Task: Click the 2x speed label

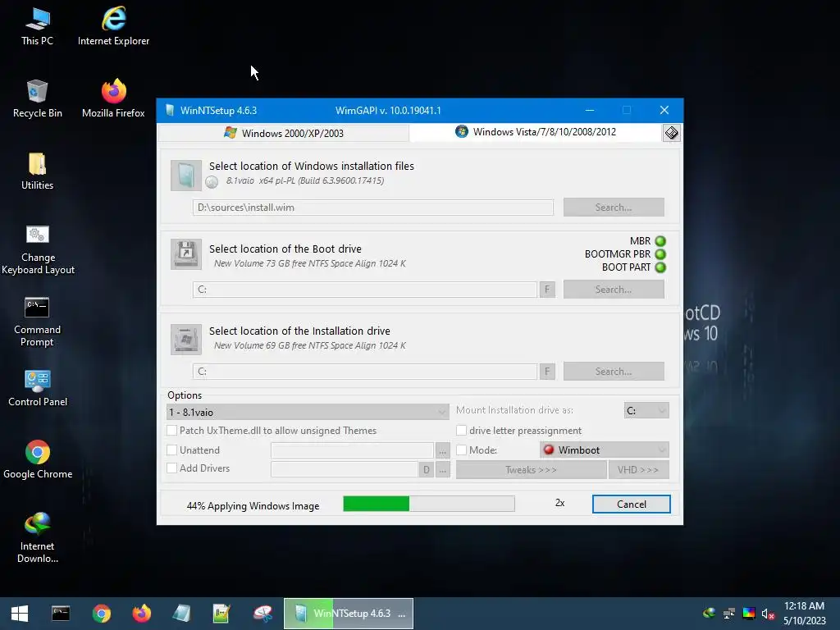Action: click(x=559, y=503)
